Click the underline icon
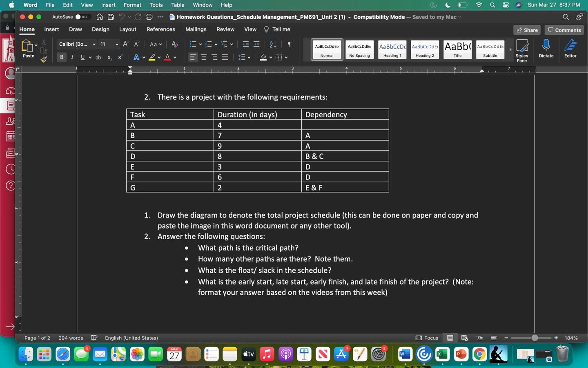Screen dimensions: 588x368 point(82,57)
